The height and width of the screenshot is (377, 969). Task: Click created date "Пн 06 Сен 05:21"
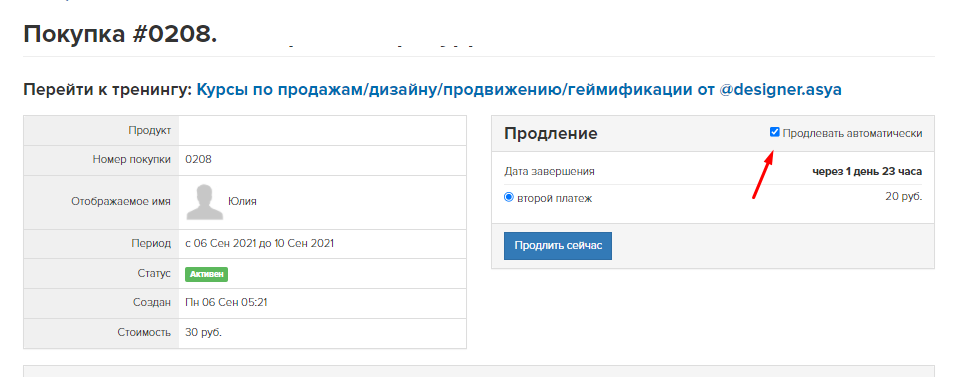tap(226, 303)
